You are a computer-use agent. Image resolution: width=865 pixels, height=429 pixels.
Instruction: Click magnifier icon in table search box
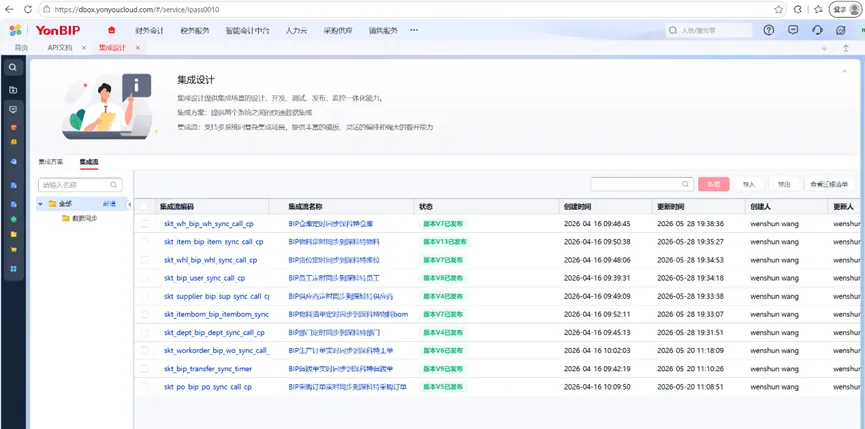(x=685, y=184)
